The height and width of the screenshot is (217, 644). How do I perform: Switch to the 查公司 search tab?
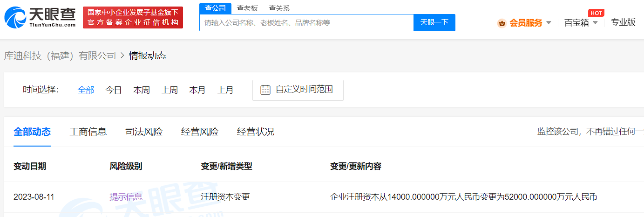[x=215, y=8]
